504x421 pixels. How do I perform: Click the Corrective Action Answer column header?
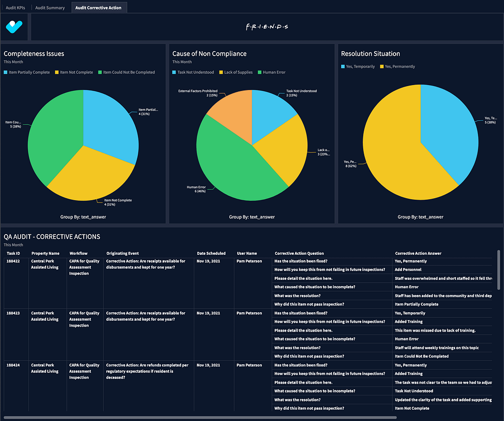(418, 253)
